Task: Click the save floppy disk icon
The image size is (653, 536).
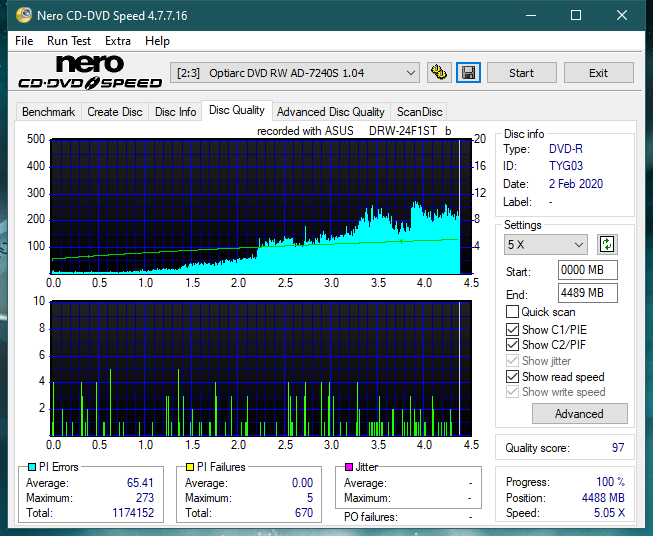Action: (x=468, y=73)
